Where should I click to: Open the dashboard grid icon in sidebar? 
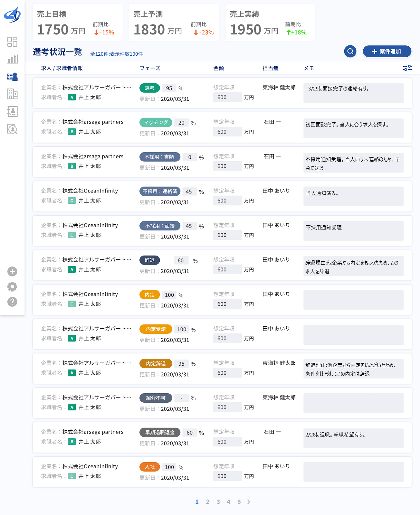[x=12, y=42]
